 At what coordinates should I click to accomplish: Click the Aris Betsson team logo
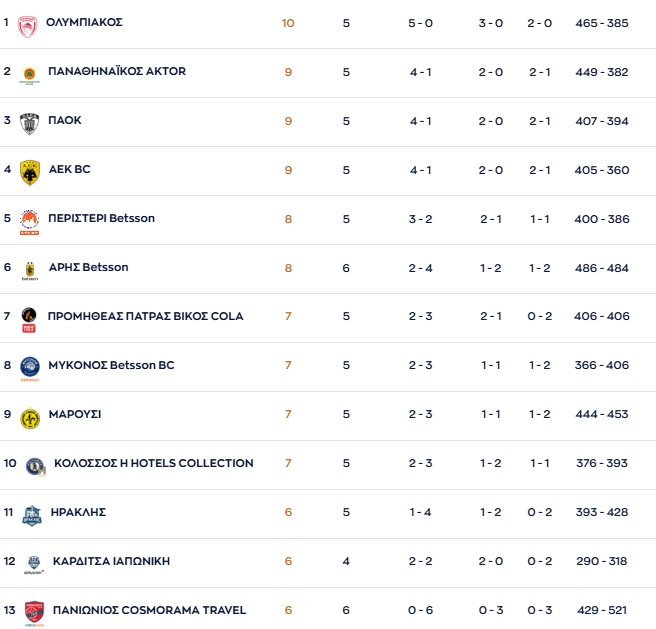tap(29, 270)
